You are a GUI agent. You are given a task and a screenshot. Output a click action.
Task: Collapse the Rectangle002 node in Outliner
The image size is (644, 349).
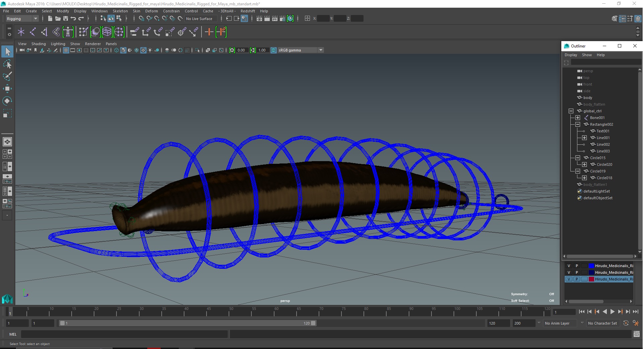(x=578, y=124)
